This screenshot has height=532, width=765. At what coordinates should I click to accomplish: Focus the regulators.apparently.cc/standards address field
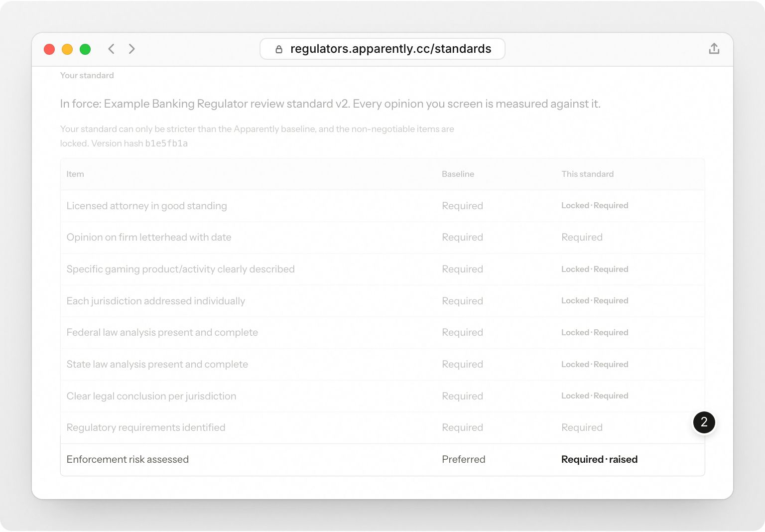382,49
